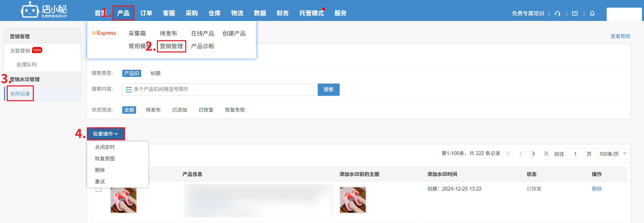644x223 pixels.
Task: Select 标题 search type
Action: pos(156,73)
